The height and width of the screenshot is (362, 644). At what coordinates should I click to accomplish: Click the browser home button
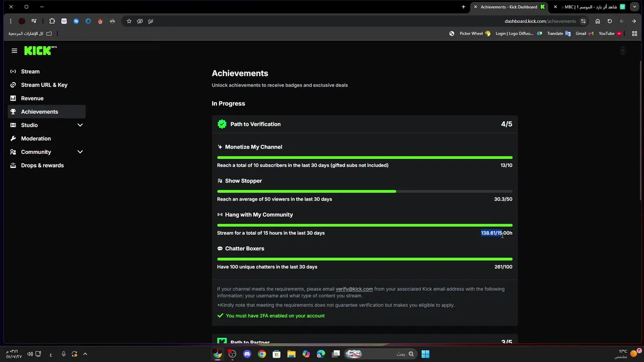(598, 21)
